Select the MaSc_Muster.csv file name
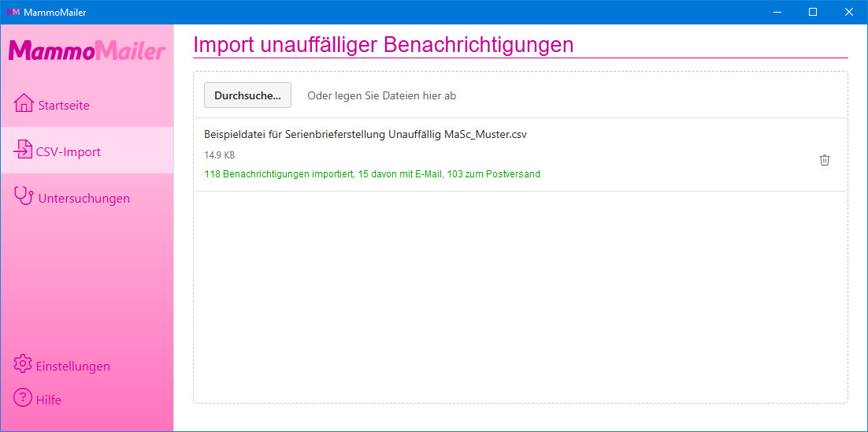Image resolution: width=868 pixels, height=432 pixels. coord(365,135)
